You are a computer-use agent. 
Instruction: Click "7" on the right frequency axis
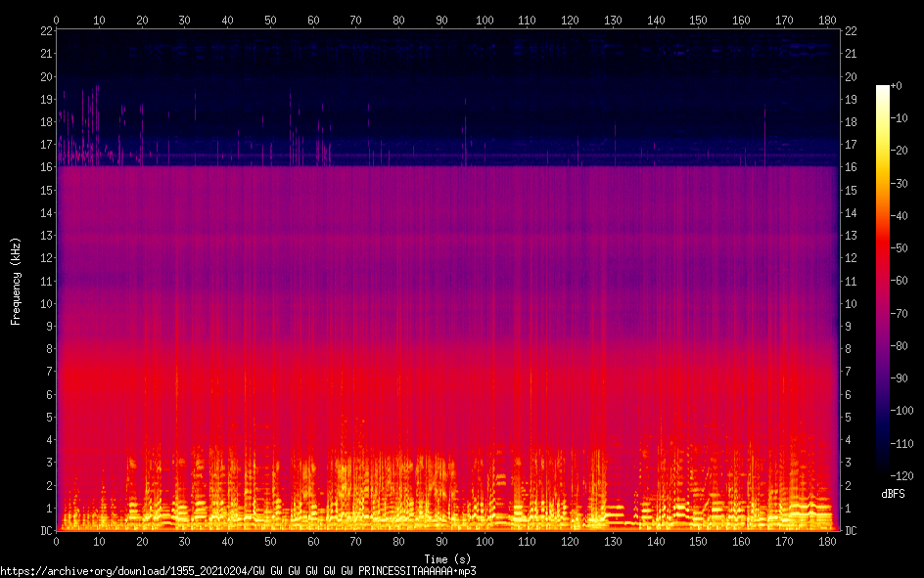pos(848,372)
